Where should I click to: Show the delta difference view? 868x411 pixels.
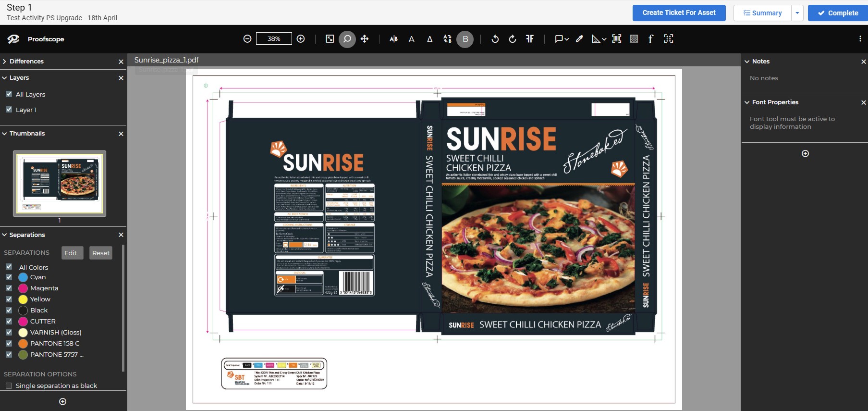(430, 39)
